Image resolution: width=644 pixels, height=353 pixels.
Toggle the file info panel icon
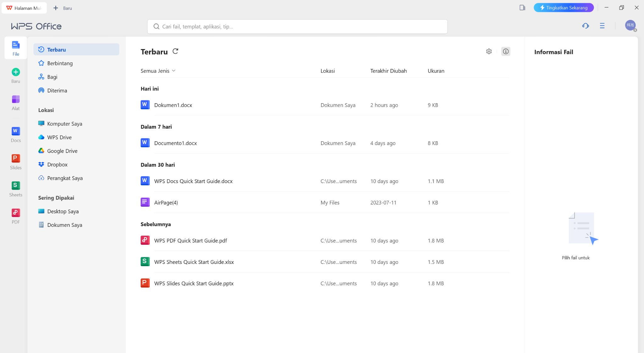[x=506, y=51]
